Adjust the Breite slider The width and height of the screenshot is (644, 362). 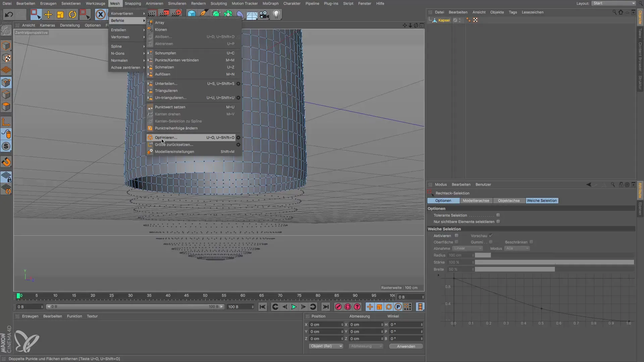(554, 269)
